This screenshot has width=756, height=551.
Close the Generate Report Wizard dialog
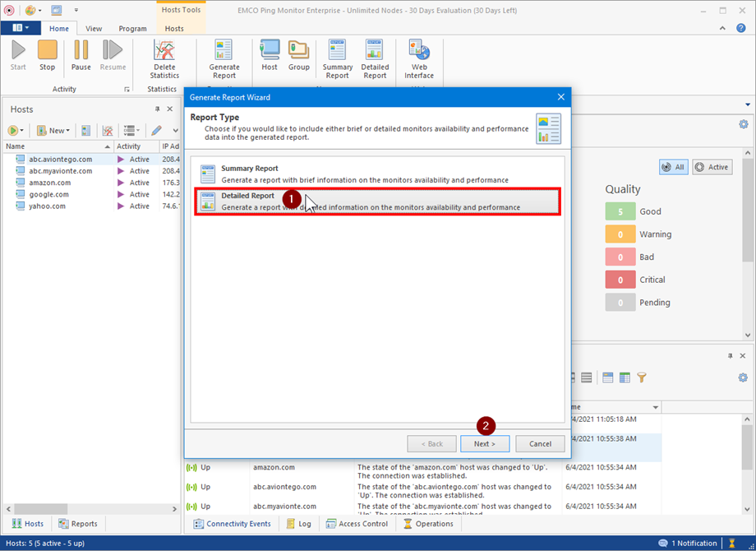[x=560, y=97]
